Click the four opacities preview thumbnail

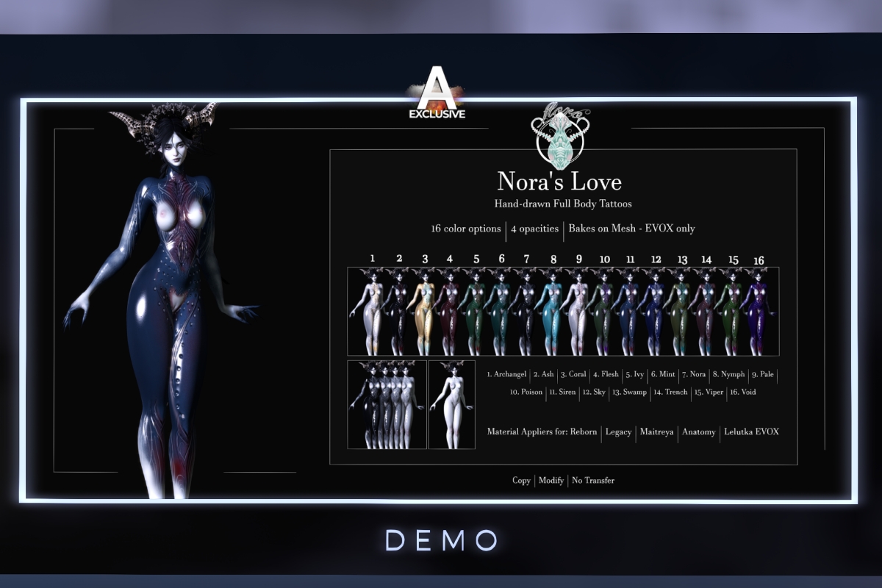coord(387,404)
